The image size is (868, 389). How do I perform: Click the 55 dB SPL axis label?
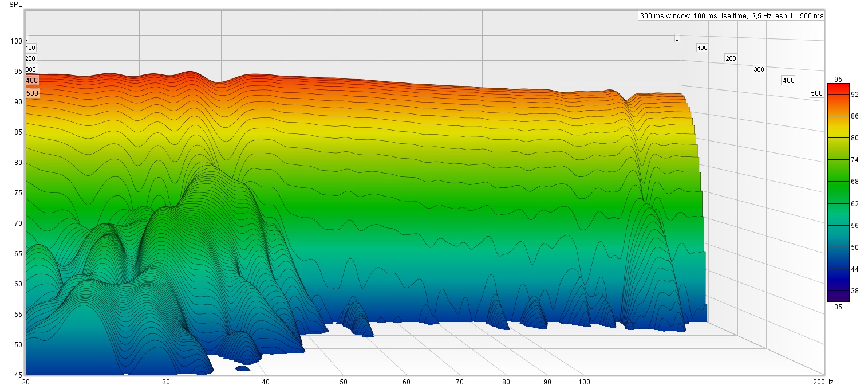(x=17, y=315)
